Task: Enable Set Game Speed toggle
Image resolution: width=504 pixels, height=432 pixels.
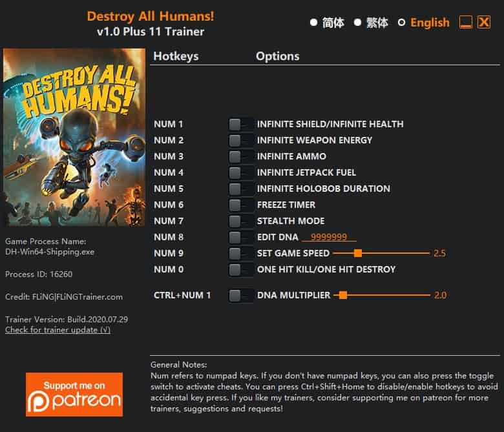Action: tap(241, 253)
